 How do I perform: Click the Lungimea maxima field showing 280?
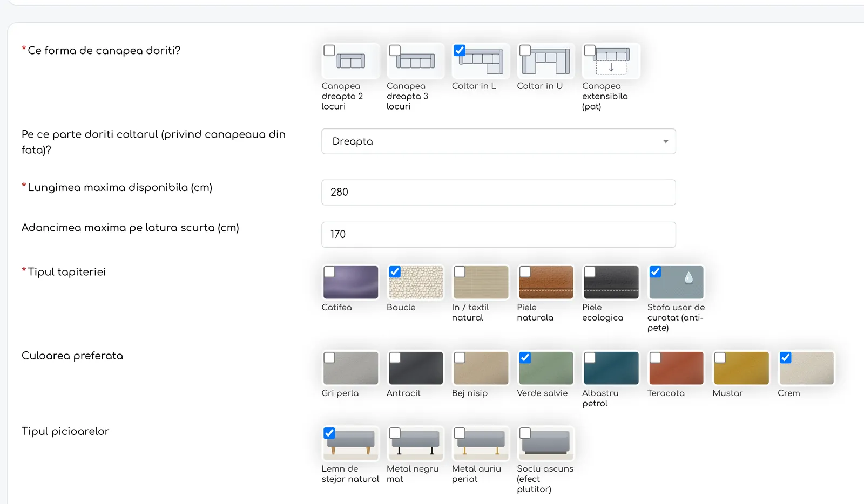498,192
